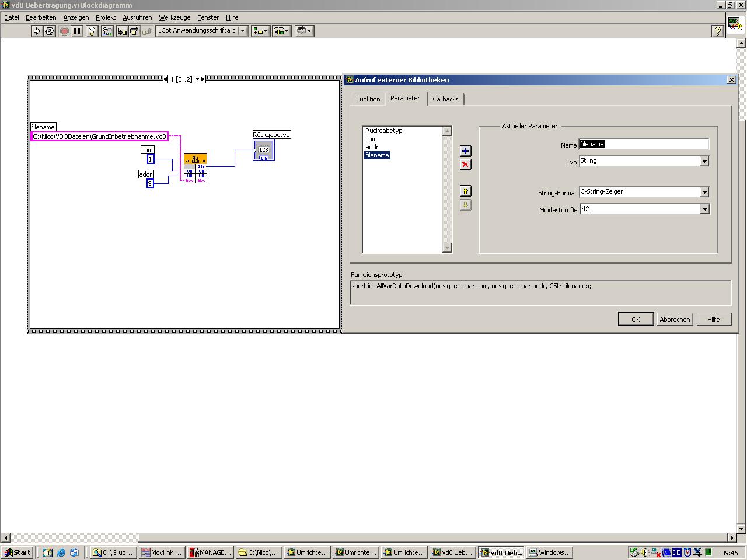Toggle retain wire values button
This screenshot has width=747, height=560.
tap(107, 31)
